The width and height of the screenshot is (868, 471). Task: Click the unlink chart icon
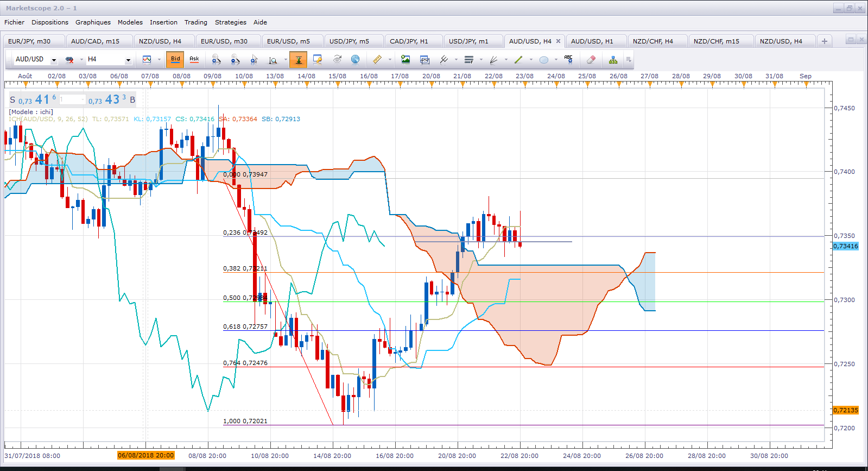click(69, 60)
